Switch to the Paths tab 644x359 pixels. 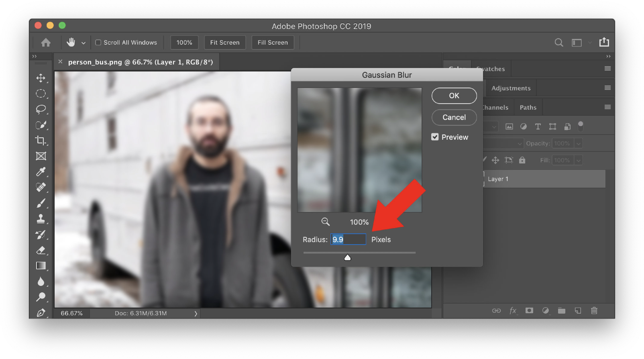point(528,108)
